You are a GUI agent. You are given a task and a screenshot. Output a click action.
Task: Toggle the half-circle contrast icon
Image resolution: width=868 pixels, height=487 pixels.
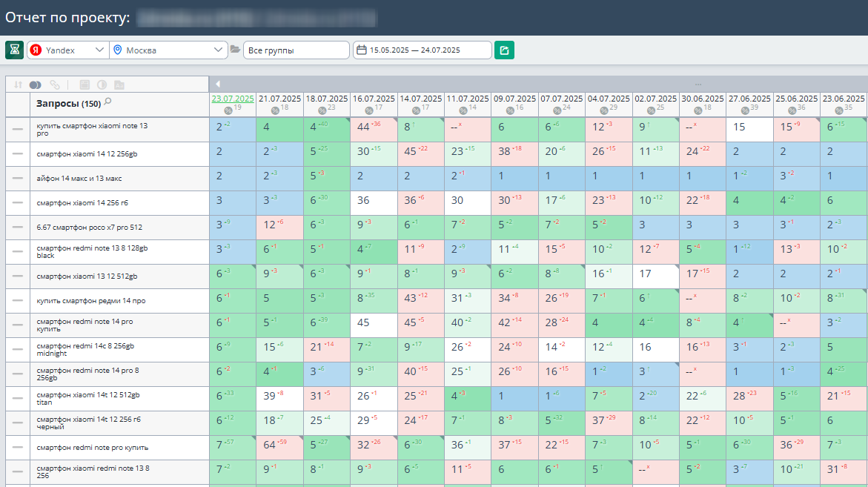point(102,85)
